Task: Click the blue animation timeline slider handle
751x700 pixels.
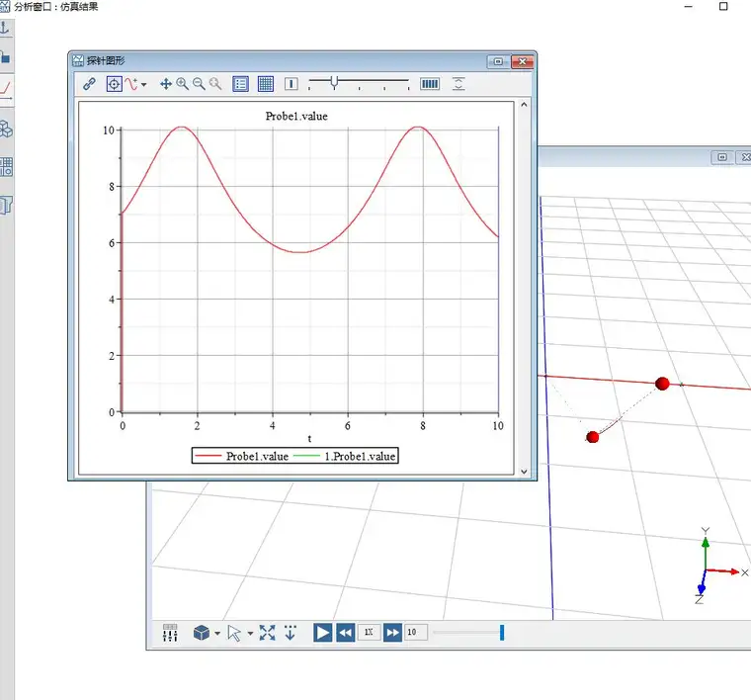Action: 502,633
